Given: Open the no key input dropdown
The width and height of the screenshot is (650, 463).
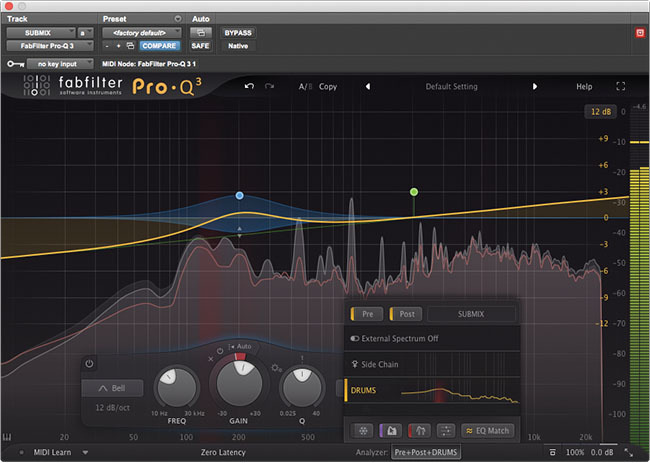Looking at the screenshot, I should point(60,64).
